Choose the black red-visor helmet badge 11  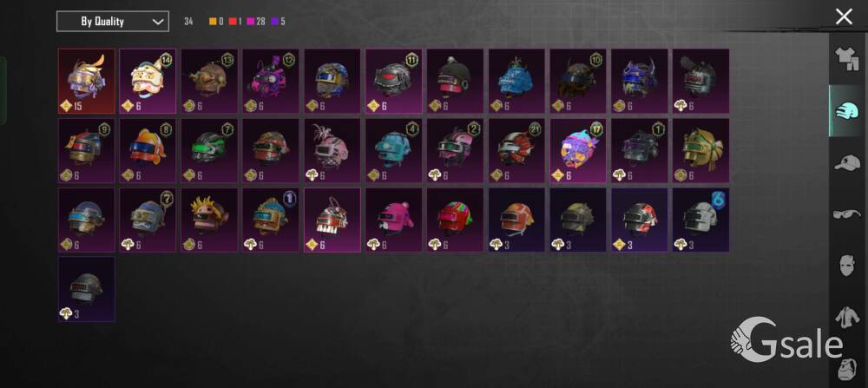(393, 81)
